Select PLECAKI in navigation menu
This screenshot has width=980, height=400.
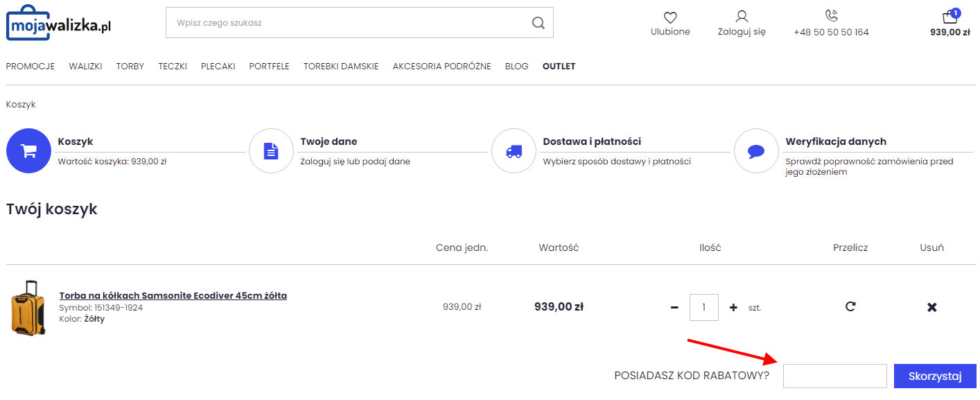point(218,67)
